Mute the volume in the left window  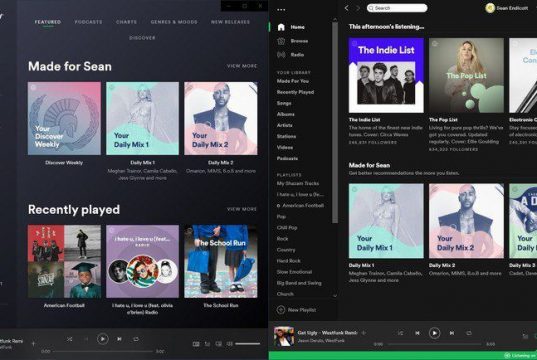click(x=230, y=344)
